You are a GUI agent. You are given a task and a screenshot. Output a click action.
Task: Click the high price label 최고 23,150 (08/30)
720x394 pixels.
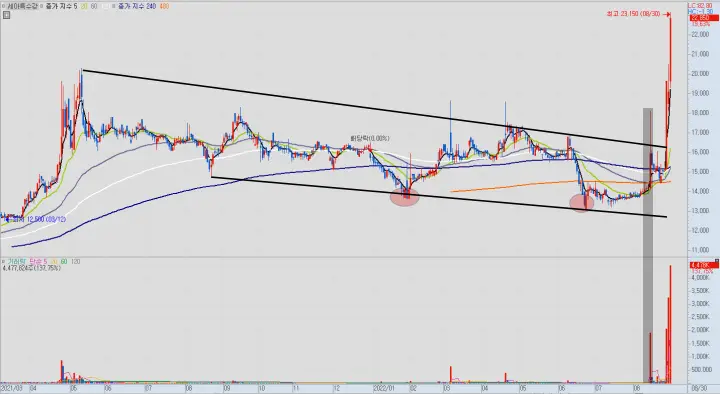point(633,14)
